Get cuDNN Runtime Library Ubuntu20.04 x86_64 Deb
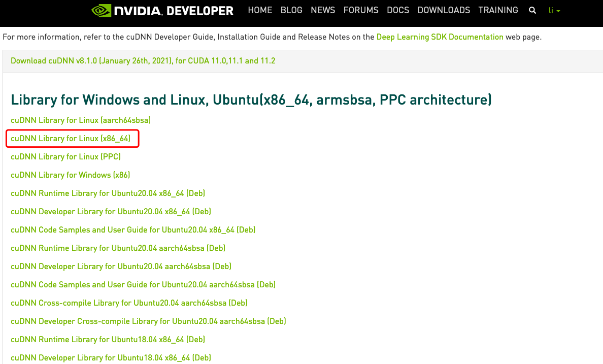The height and width of the screenshot is (364, 603). 108,193
